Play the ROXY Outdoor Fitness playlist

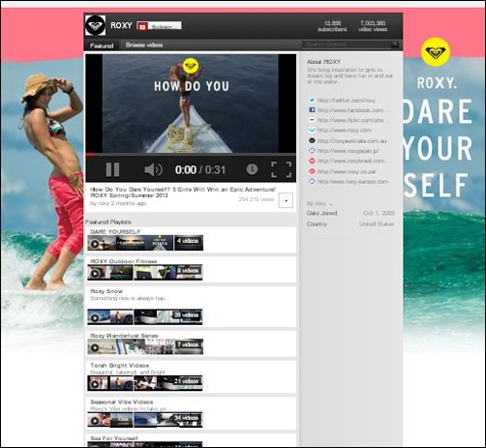click(95, 274)
